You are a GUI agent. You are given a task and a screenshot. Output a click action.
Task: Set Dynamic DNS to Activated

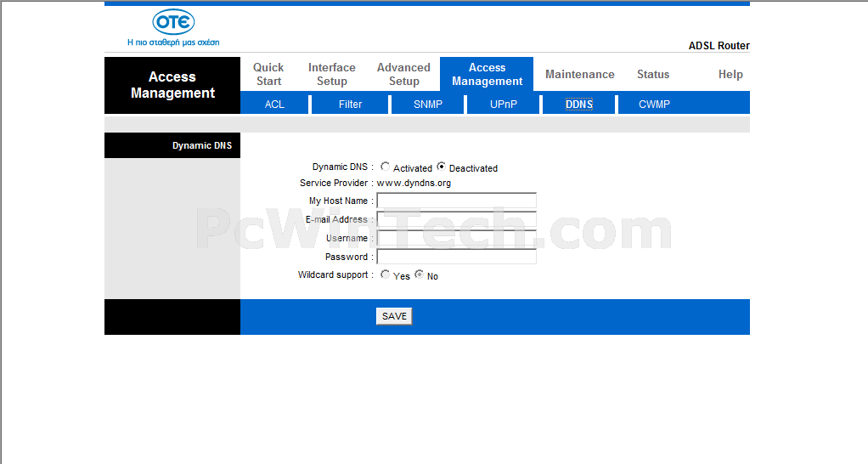coord(385,167)
